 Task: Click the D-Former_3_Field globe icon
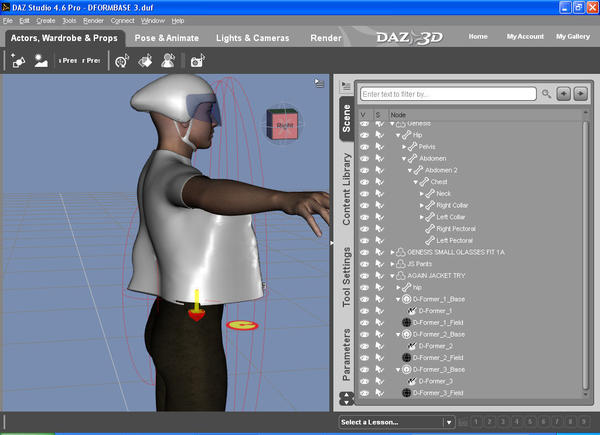[406, 393]
